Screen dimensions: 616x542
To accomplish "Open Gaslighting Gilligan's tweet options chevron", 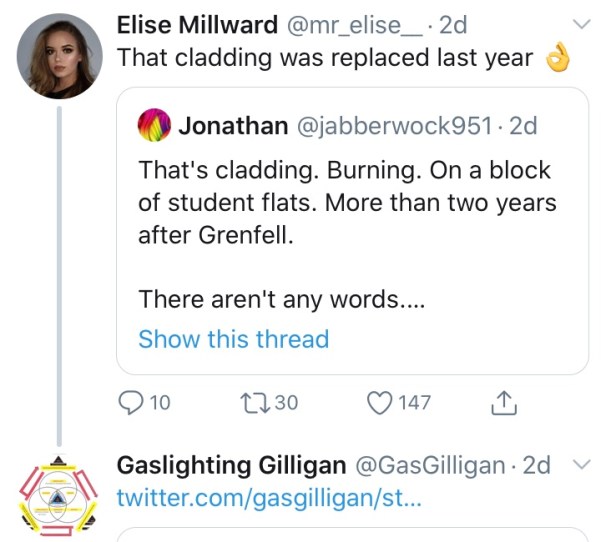I will (x=580, y=465).
